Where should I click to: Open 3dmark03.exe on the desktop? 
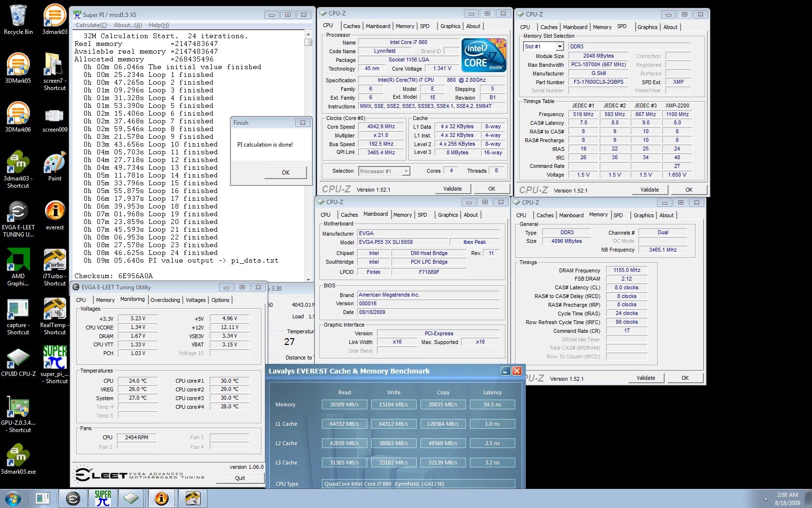click(x=18, y=459)
